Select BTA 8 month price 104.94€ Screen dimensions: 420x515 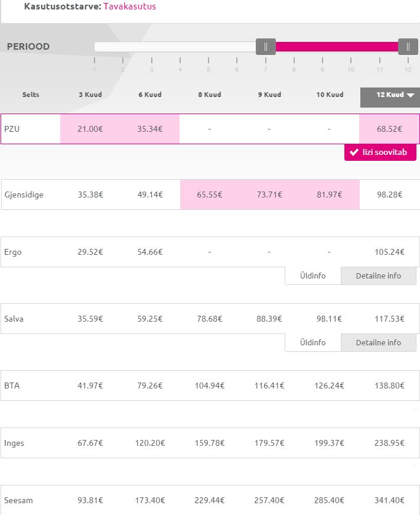210,386
